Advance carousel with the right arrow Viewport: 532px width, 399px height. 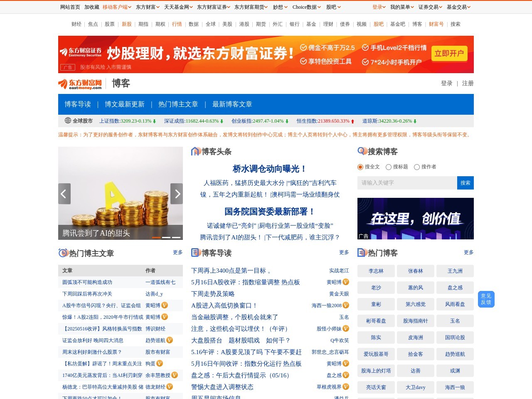[x=177, y=194]
